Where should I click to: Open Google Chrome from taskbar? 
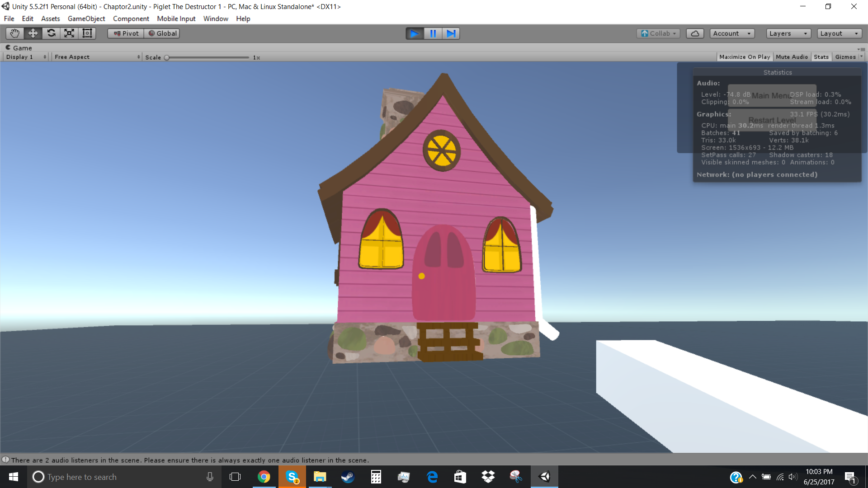[x=264, y=477]
